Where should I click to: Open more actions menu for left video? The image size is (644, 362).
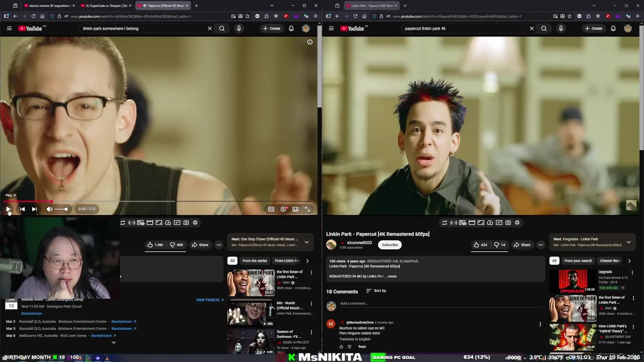tap(219, 245)
